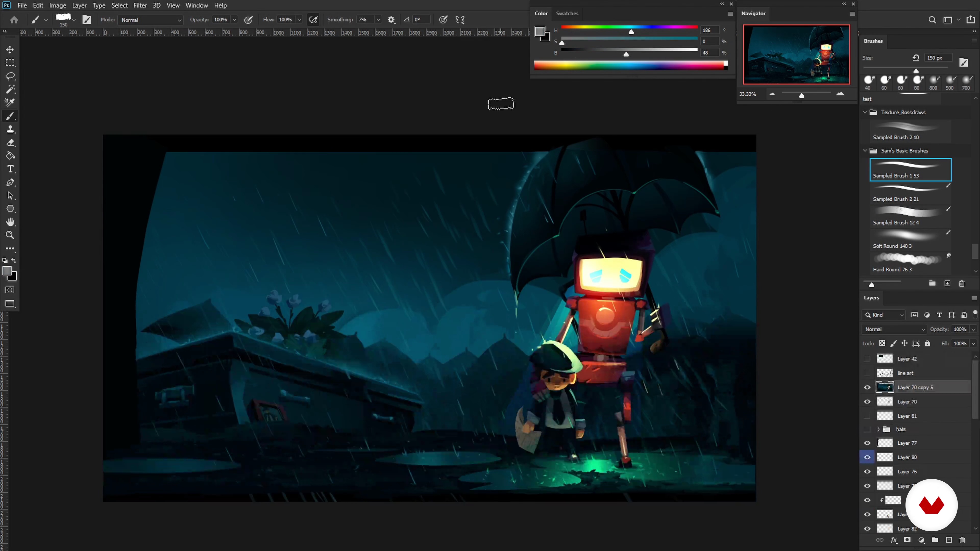Select the Pen tool
This screenshot has width=980, height=551.
pos(10,182)
